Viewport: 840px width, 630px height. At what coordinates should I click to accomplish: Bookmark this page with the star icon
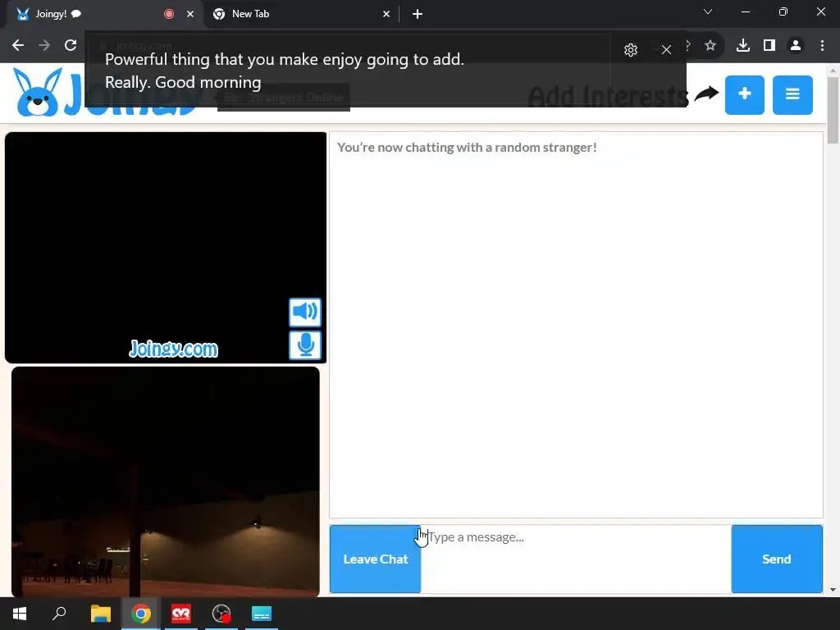point(710,45)
